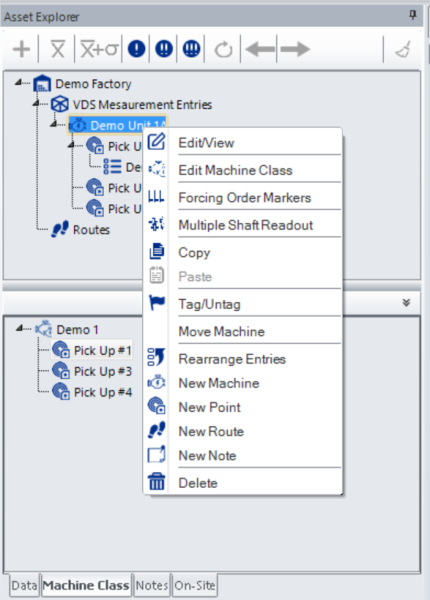This screenshot has width=430, height=600.
Task: Collapse the VDS Mesaurement Entries node
Action: (x=36, y=103)
